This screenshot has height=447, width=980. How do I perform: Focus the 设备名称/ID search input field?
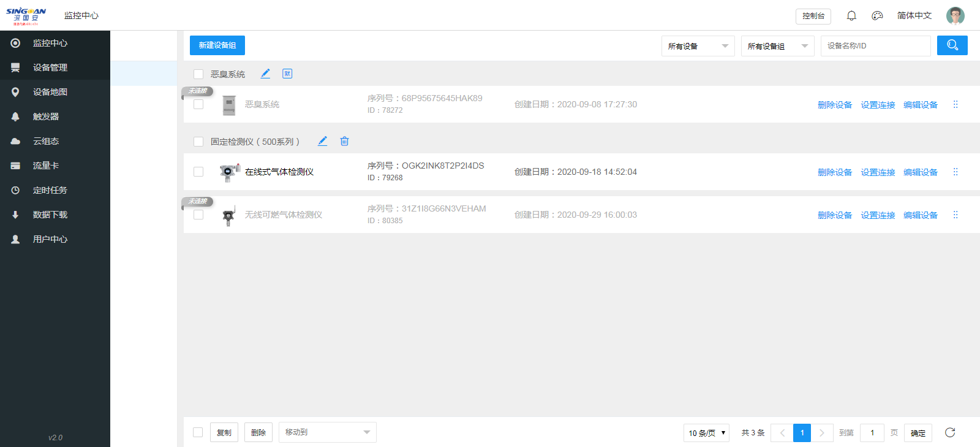(875, 46)
